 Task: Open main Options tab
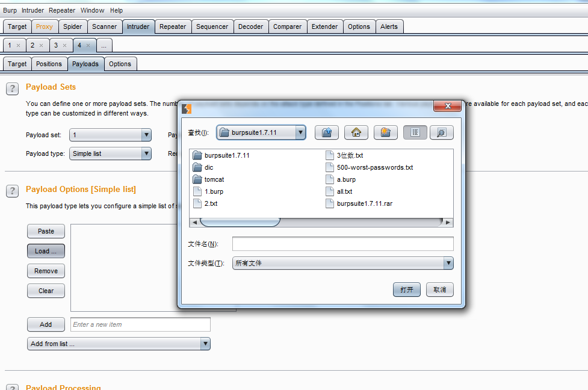[359, 26]
